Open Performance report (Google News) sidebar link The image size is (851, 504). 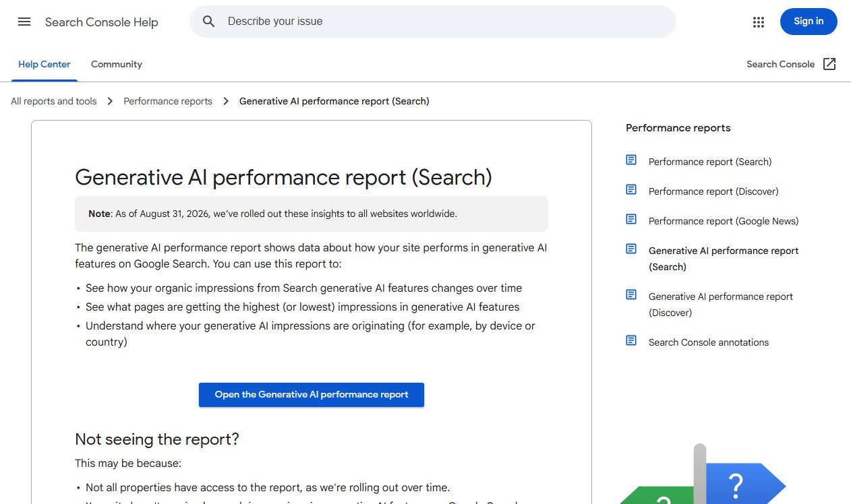point(724,221)
